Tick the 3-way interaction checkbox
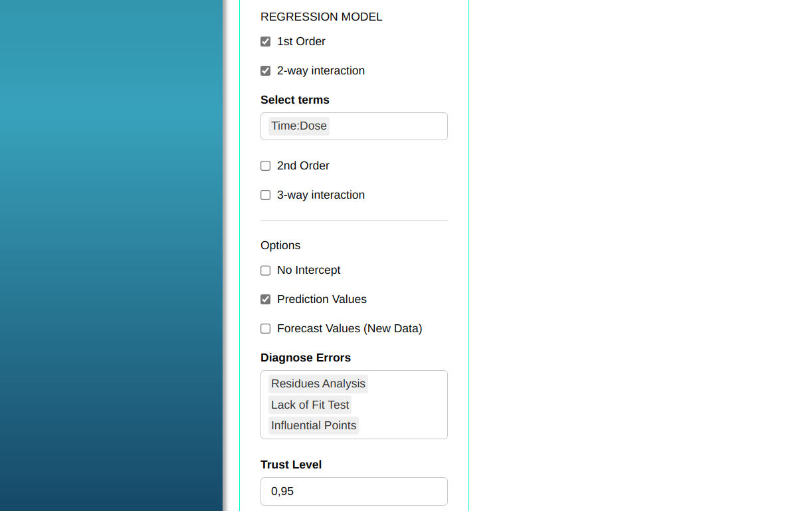Image resolution: width=812 pixels, height=511 pixels. [x=266, y=195]
